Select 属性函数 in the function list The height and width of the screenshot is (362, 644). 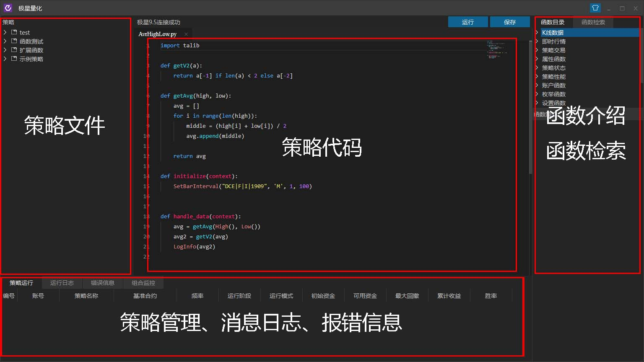[554, 59]
